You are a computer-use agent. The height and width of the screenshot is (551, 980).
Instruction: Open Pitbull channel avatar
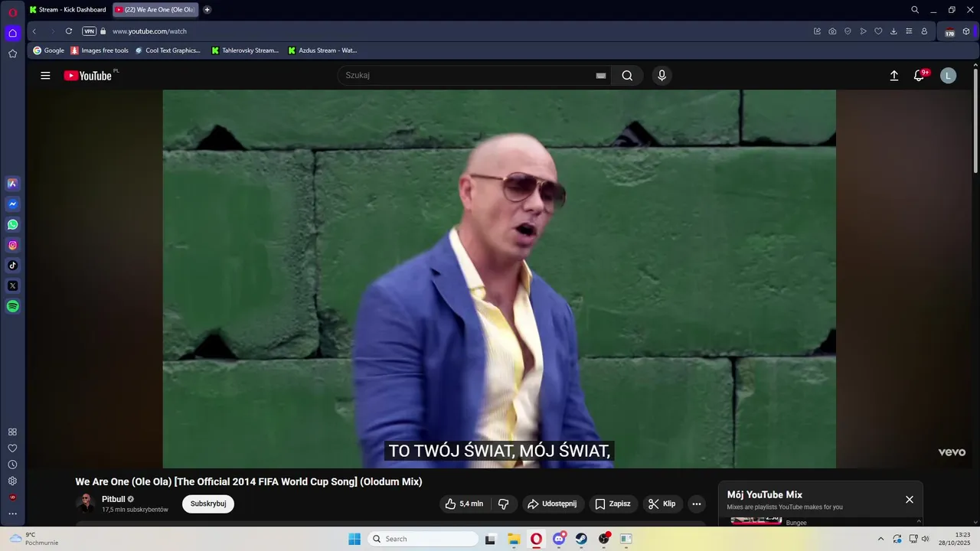tap(86, 504)
